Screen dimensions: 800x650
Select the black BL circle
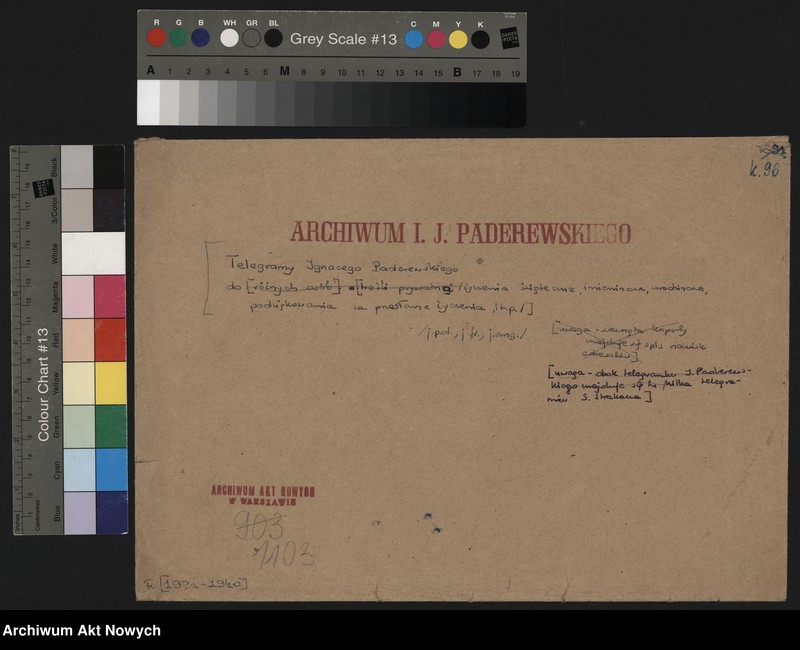(x=273, y=38)
